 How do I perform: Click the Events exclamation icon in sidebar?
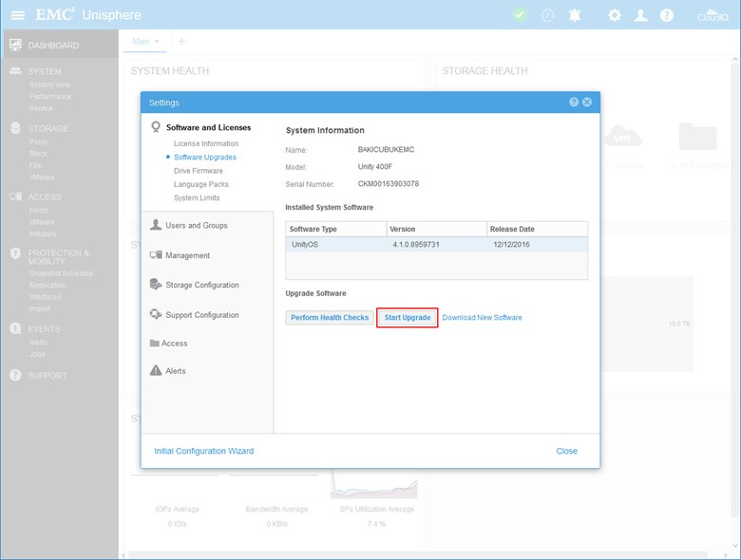coord(15,328)
